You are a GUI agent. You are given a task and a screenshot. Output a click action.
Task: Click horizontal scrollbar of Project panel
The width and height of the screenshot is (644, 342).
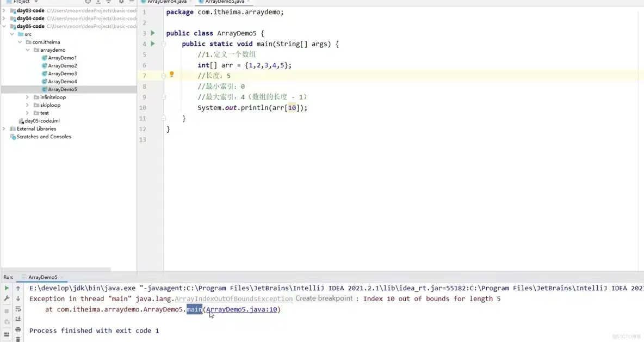56,270
